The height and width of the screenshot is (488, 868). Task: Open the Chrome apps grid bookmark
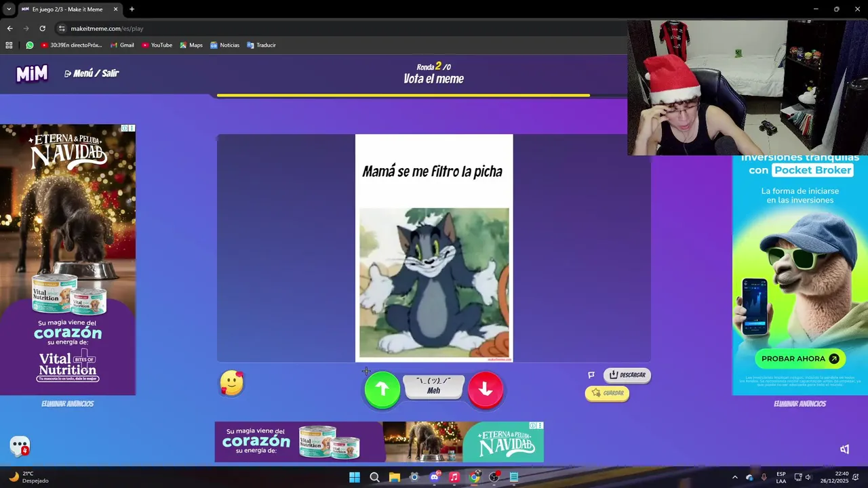[9, 45]
